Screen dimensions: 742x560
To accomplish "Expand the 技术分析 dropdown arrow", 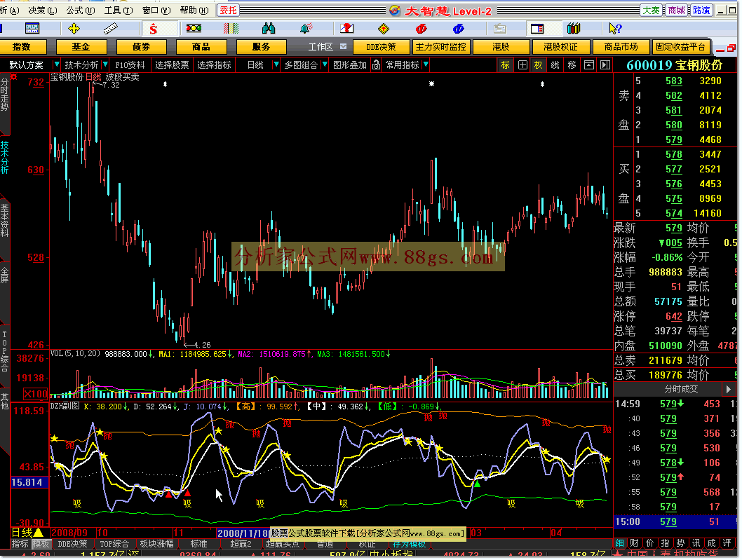I will pyautogui.click(x=105, y=64).
